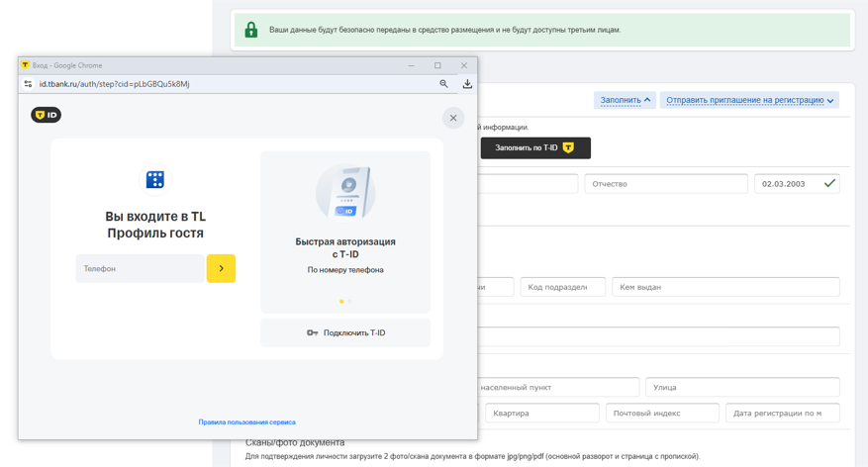Click the Отчество input field
Screen dimensions: 868x467
click(665, 184)
